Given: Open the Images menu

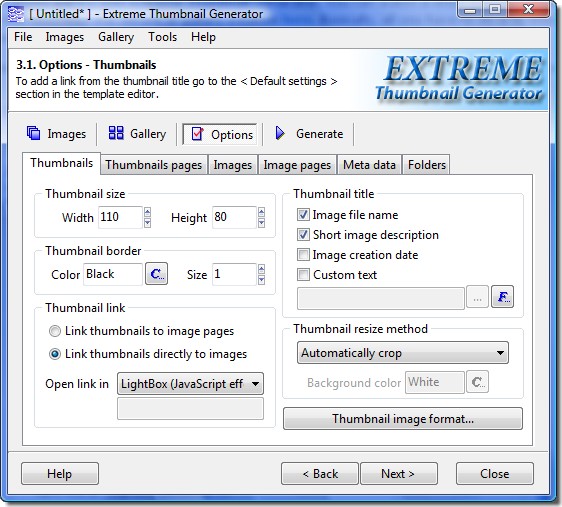Looking at the screenshot, I should click(x=65, y=37).
